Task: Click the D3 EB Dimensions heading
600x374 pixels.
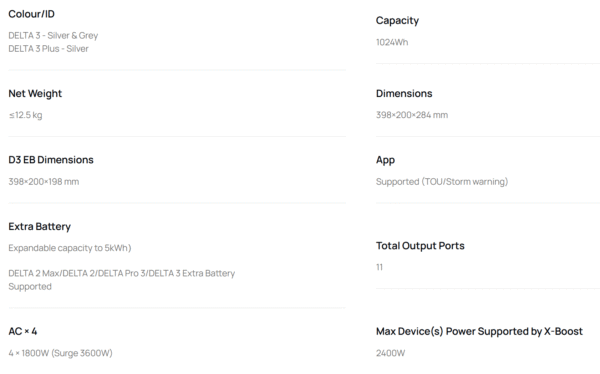Action: click(x=51, y=160)
